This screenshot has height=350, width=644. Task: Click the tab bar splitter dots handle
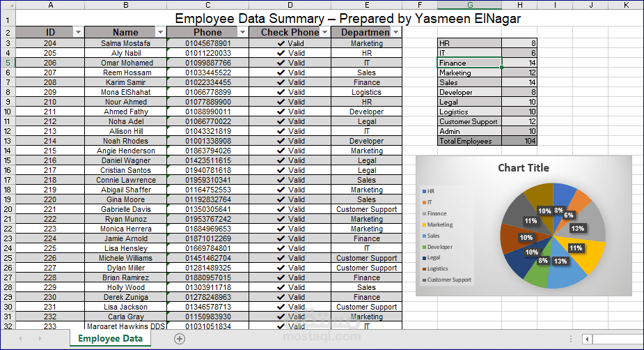(x=570, y=338)
